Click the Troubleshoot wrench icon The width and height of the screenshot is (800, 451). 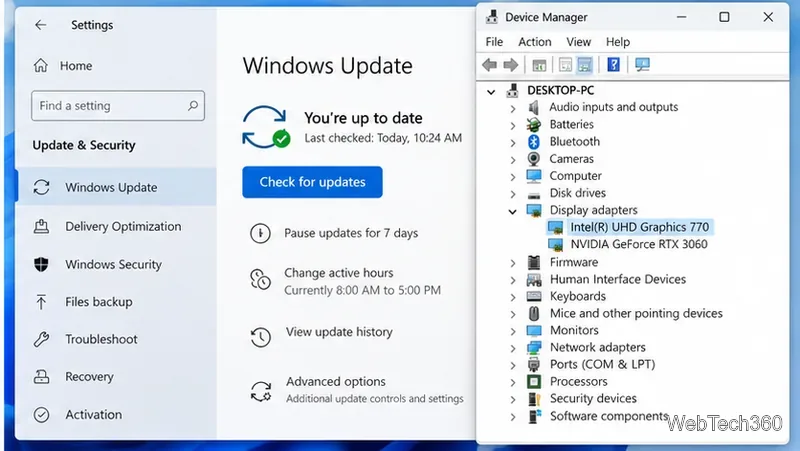pyautogui.click(x=41, y=339)
